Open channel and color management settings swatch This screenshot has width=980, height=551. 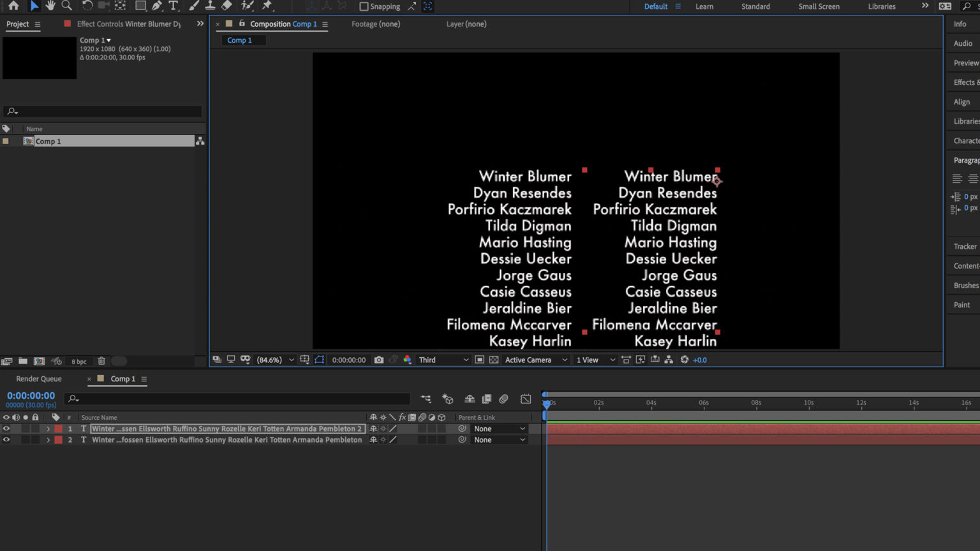coord(408,359)
